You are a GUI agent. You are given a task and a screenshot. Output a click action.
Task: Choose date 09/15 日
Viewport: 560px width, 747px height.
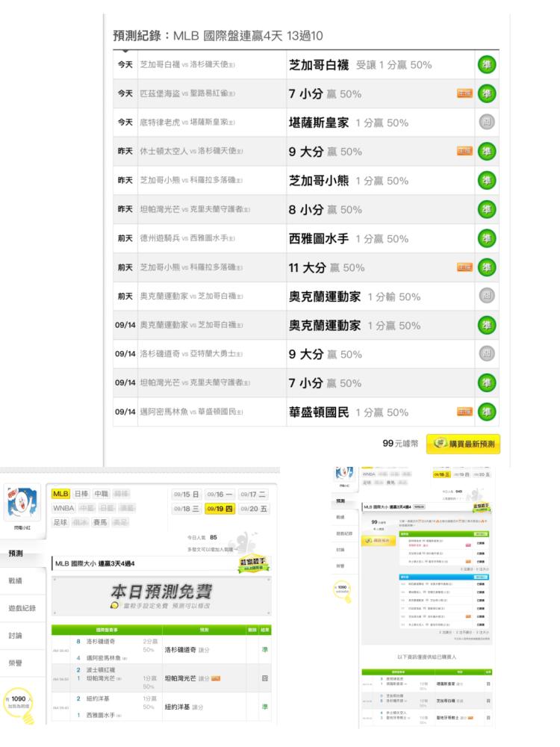tap(186, 495)
